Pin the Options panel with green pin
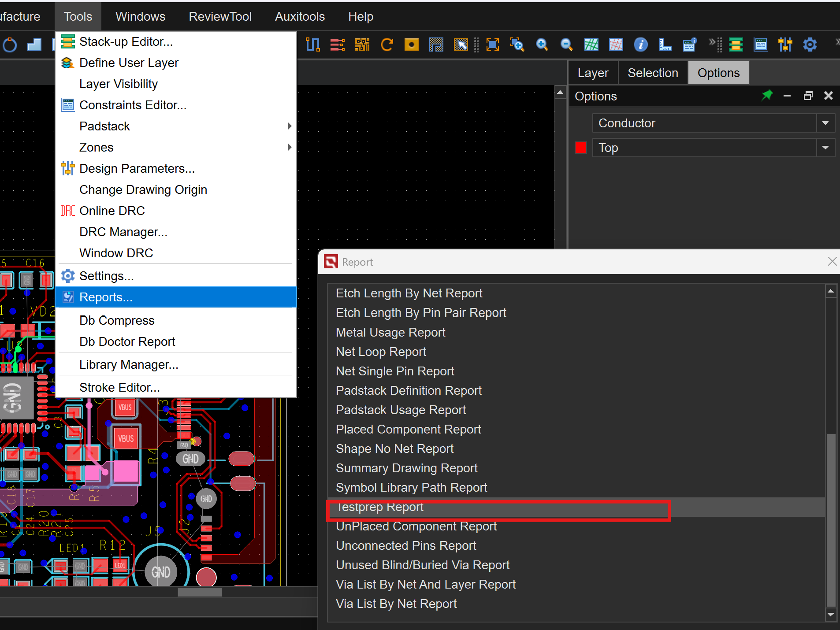Viewport: 840px width, 630px height. tap(767, 96)
